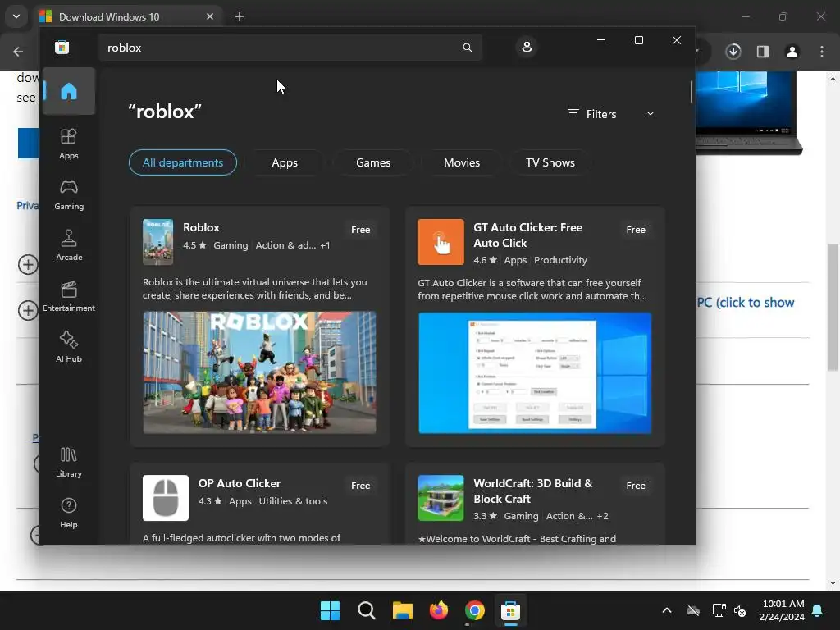
Task: Open the Home section in Microsoft Store sidebar
Action: pos(69,91)
